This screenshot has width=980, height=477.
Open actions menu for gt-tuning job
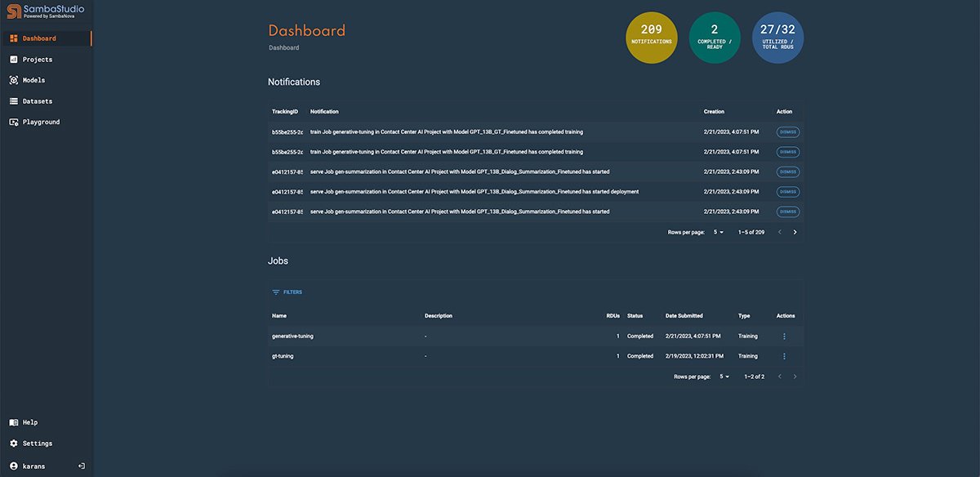784,356
